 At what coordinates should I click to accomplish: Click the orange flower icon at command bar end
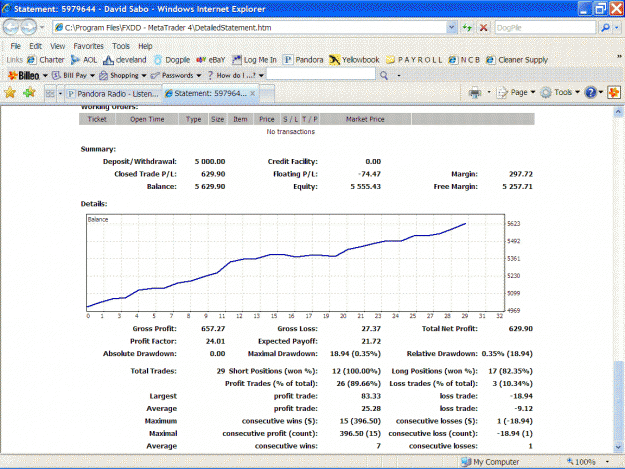coord(614,92)
